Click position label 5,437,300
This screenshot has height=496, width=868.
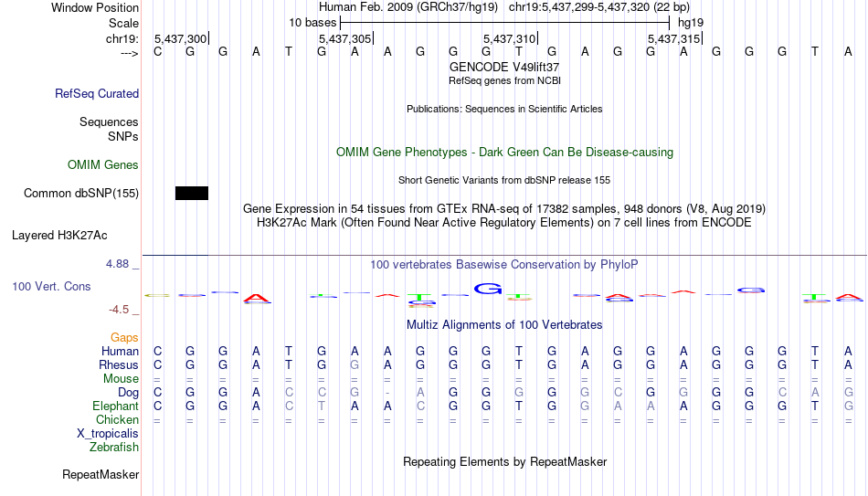pos(181,38)
